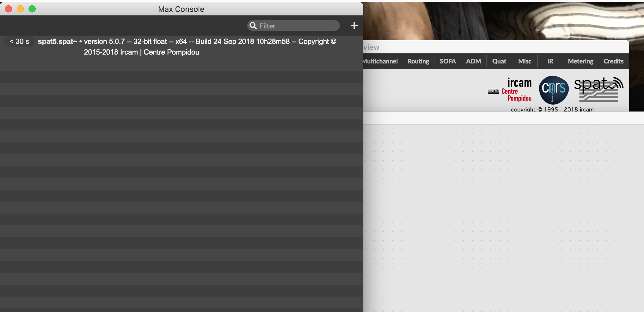Open the Credits tab
644x312 pixels.
[x=613, y=61]
